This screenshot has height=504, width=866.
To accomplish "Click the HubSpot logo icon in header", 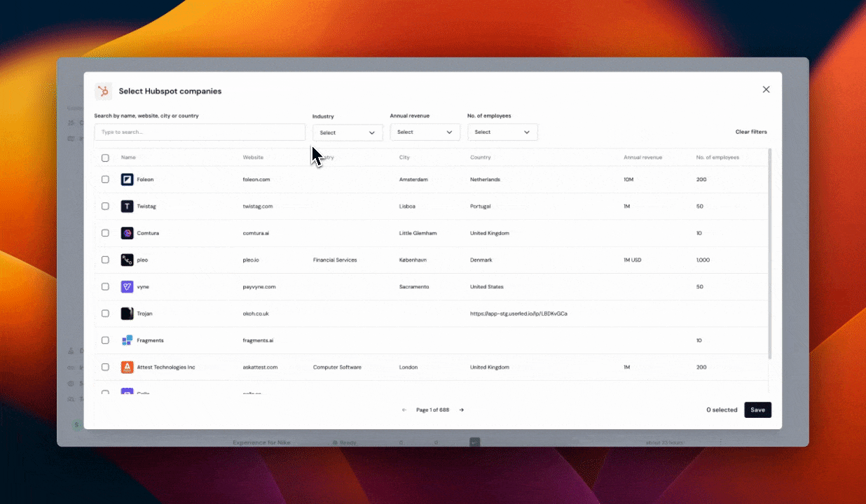I will 103,91.
